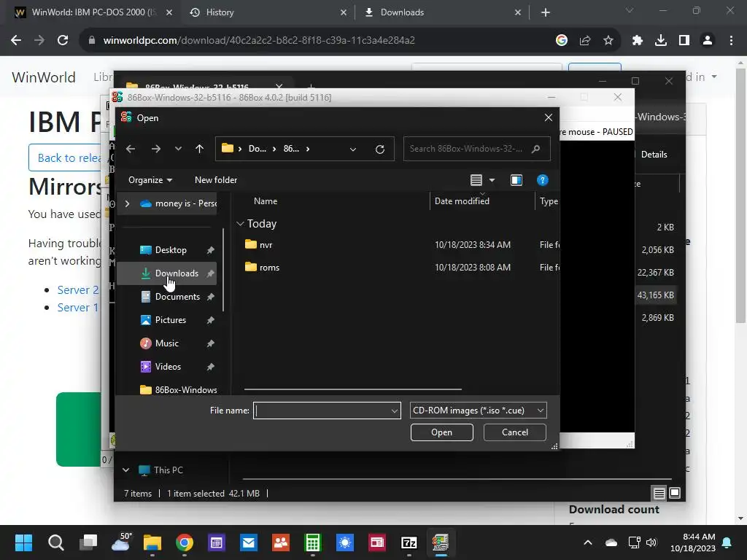
Task: Toggle the preview pane in Open dialog
Action: (x=516, y=180)
